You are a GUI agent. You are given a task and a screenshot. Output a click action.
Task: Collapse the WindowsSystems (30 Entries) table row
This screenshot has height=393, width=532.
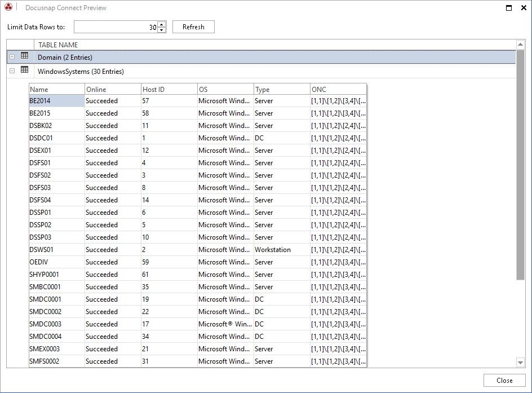pos(12,71)
